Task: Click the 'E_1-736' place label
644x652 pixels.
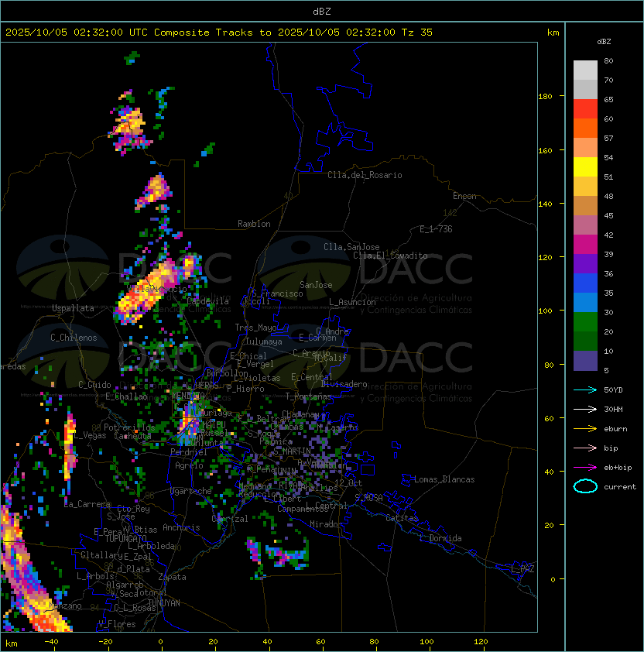Action: point(436,228)
